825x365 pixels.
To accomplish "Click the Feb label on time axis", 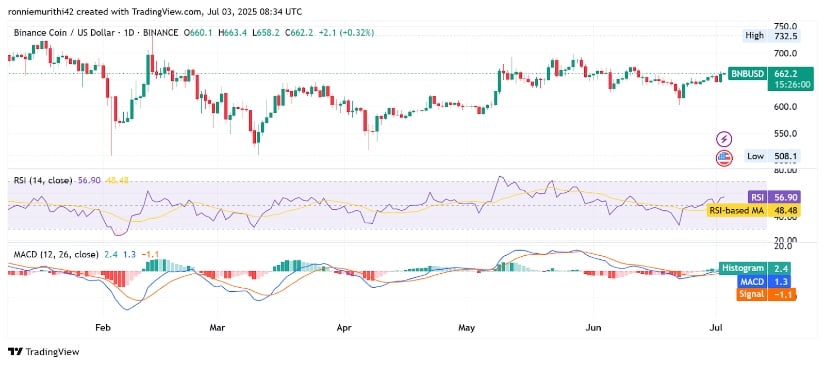I will 103,328.
